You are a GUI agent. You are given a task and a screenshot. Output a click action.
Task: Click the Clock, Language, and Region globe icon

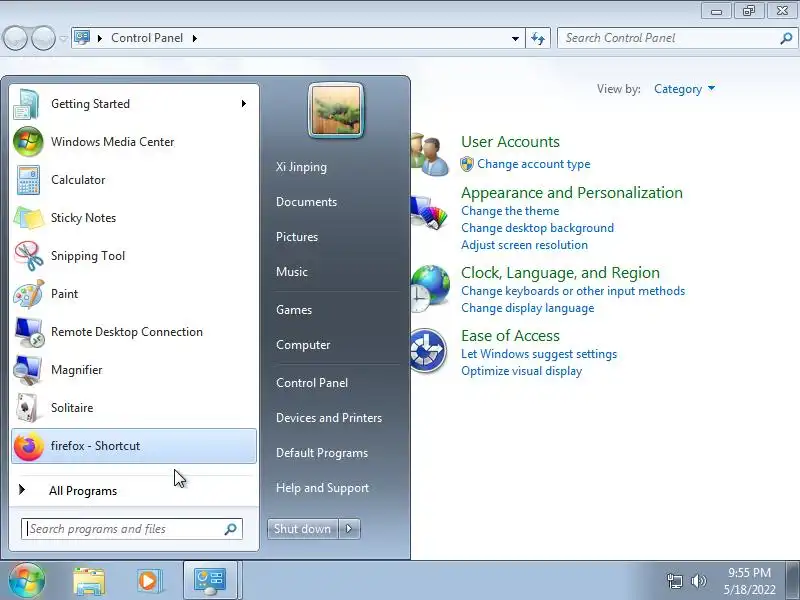(x=429, y=288)
